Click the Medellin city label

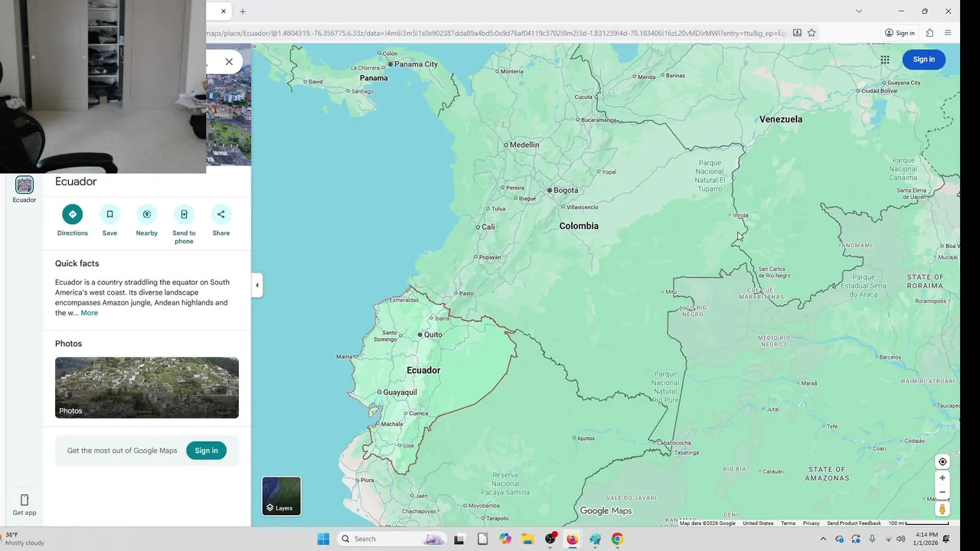coord(524,145)
